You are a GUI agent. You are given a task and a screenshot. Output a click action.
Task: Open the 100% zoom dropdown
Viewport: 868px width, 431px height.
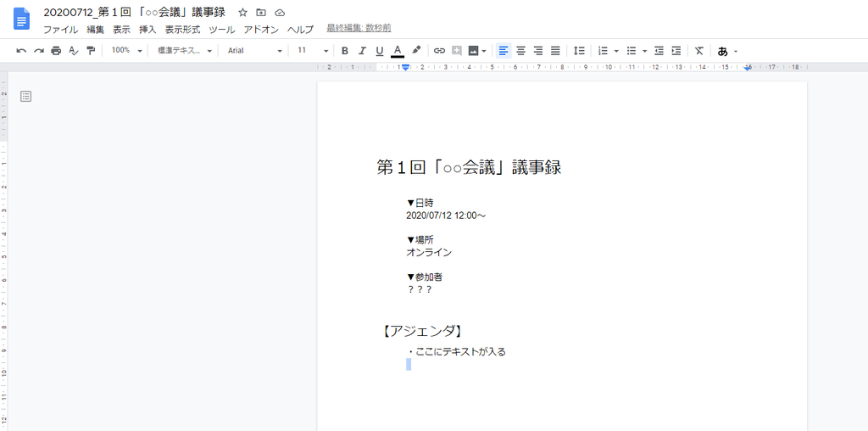coord(127,51)
